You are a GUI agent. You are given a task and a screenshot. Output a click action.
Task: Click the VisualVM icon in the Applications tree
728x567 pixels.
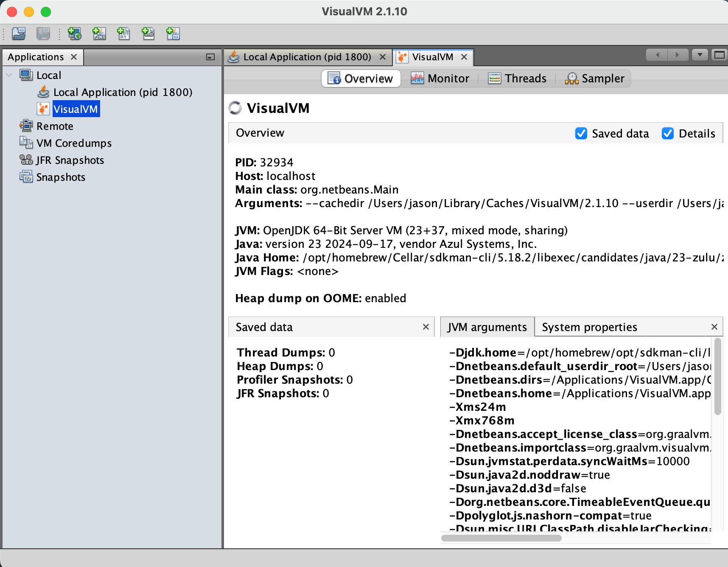point(43,109)
